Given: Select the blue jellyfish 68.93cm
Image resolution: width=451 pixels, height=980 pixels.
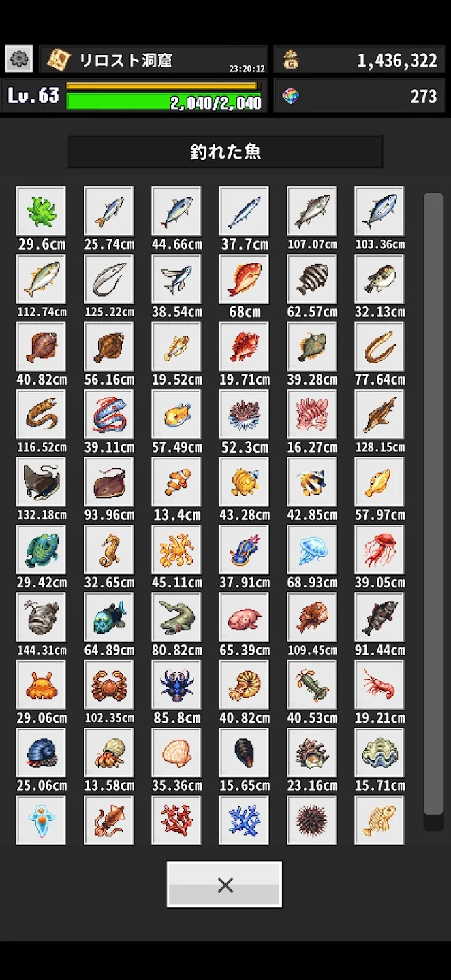Looking at the screenshot, I should click(x=312, y=550).
